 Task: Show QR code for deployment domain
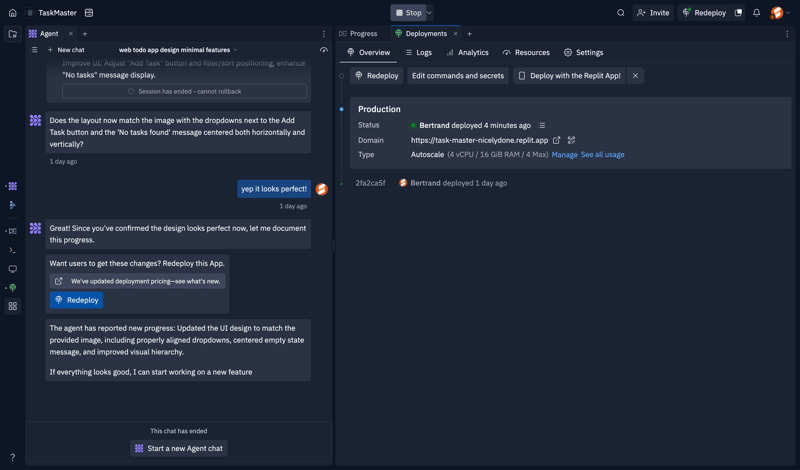tap(571, 140)
